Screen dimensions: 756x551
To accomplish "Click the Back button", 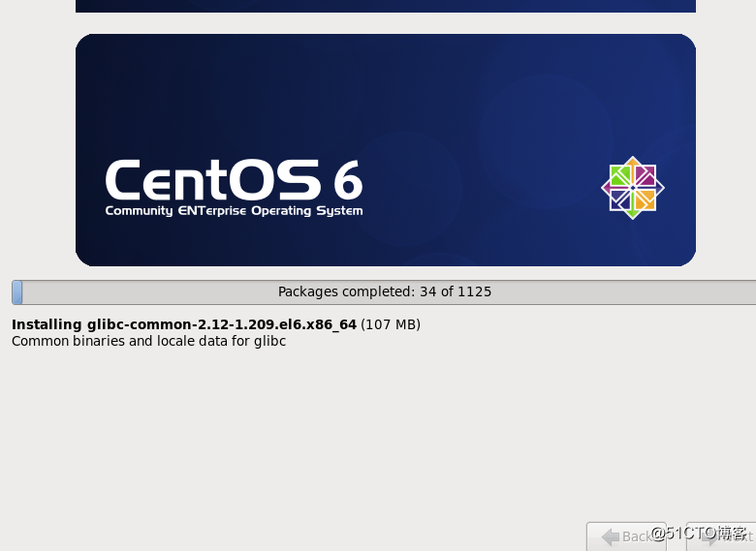I will coord(626,536).
